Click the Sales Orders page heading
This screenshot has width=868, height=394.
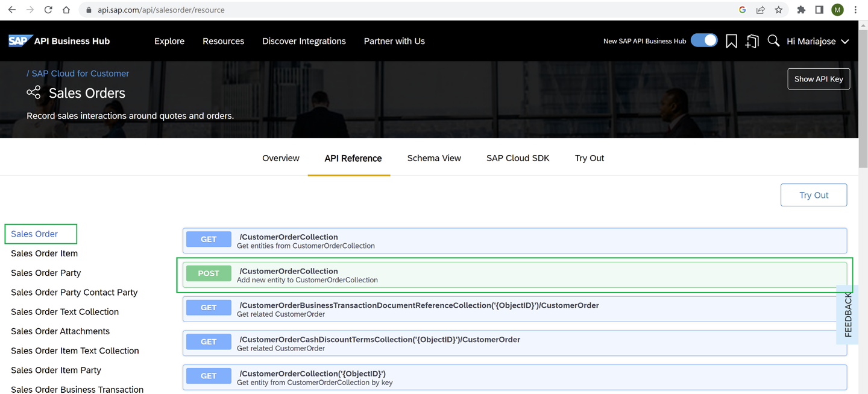(x=87, y=93)
